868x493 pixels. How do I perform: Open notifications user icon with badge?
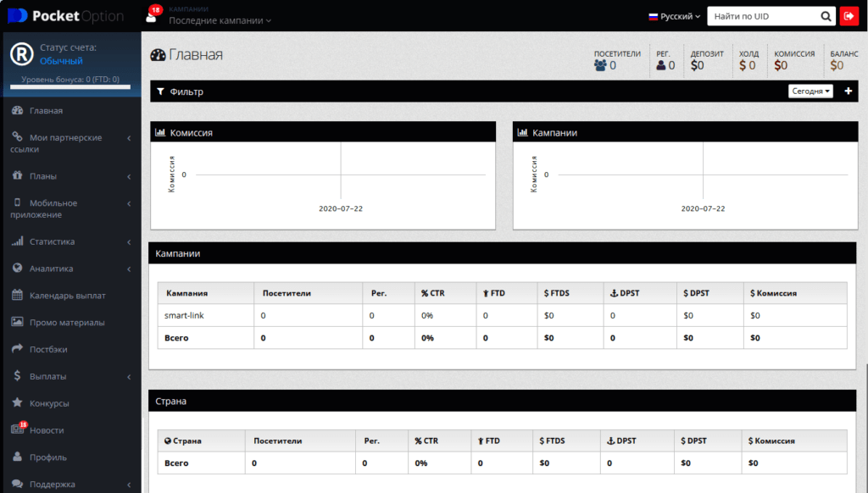152,16
